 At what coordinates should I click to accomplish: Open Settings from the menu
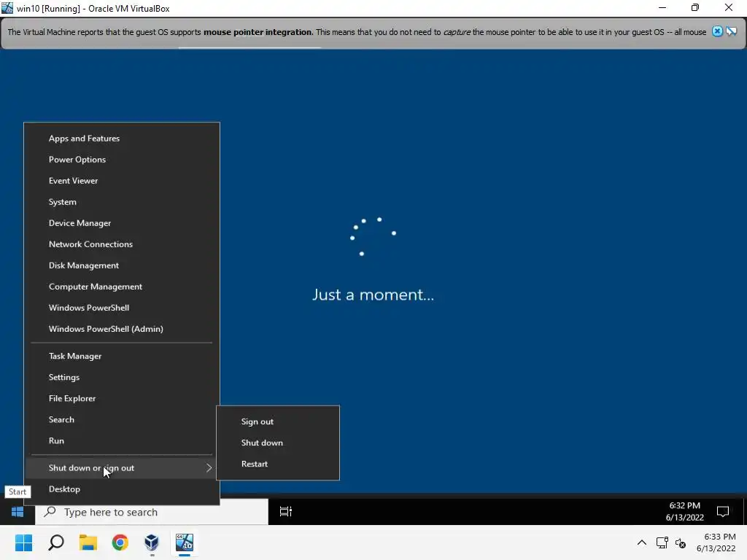click(122, 377)
